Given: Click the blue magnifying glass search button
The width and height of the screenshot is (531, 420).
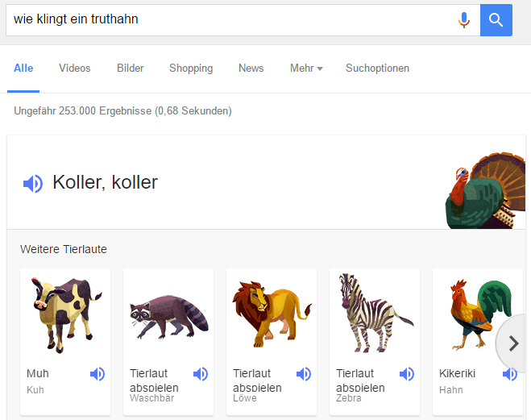Looking at the screenshot, I should [496, 20].
